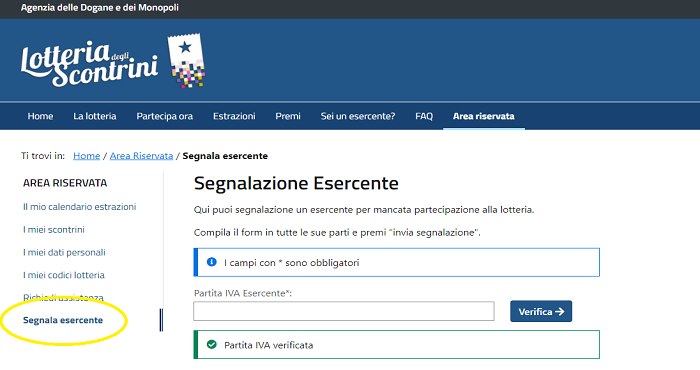Click the green verified checkmark icon
The width and height of the screenshot is (700, 370).
pos(212,345)
